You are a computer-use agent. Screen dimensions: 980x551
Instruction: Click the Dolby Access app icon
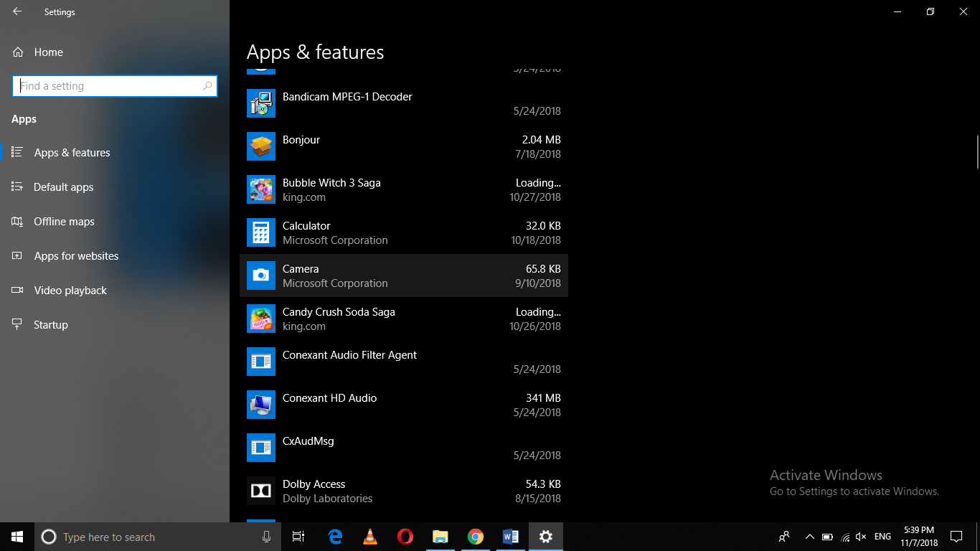[x=261, y=491]
